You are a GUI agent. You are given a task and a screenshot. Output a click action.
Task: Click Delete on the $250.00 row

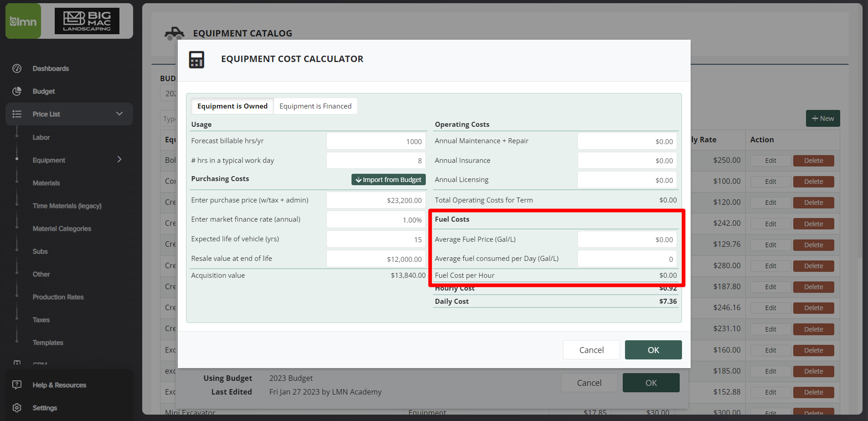[813, 161]
